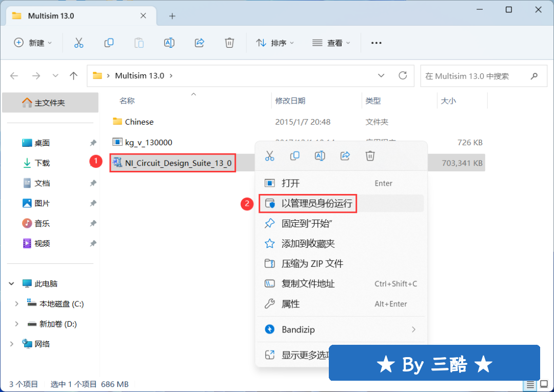Open the 查看 view dropdown

331,43
